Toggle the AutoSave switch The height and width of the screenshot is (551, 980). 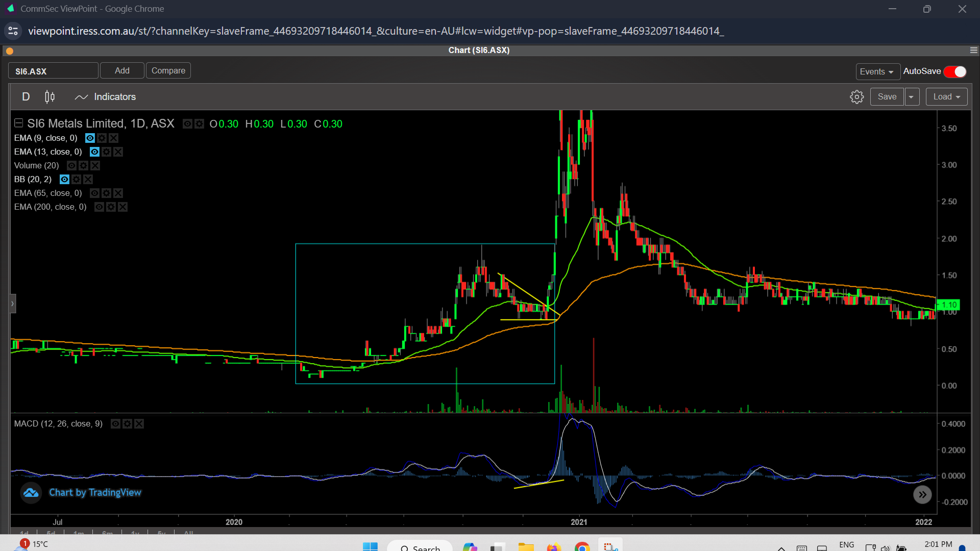(x=955, y=72)
